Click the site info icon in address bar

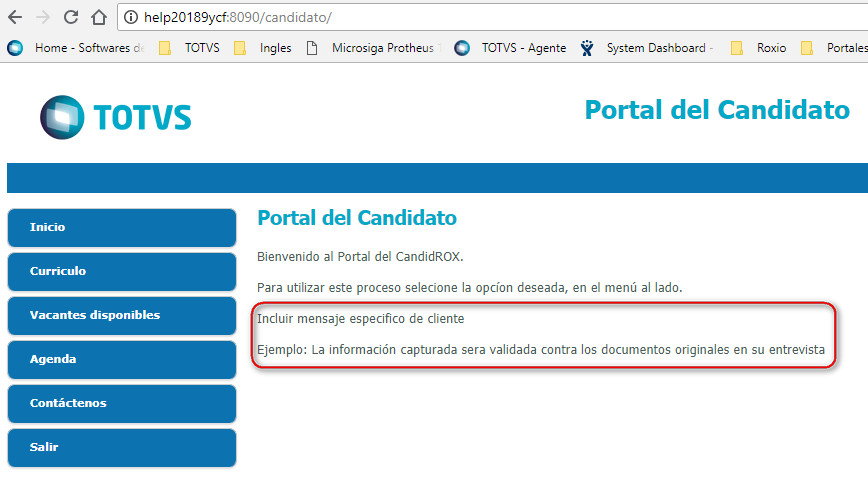click(x=131, y=17)
